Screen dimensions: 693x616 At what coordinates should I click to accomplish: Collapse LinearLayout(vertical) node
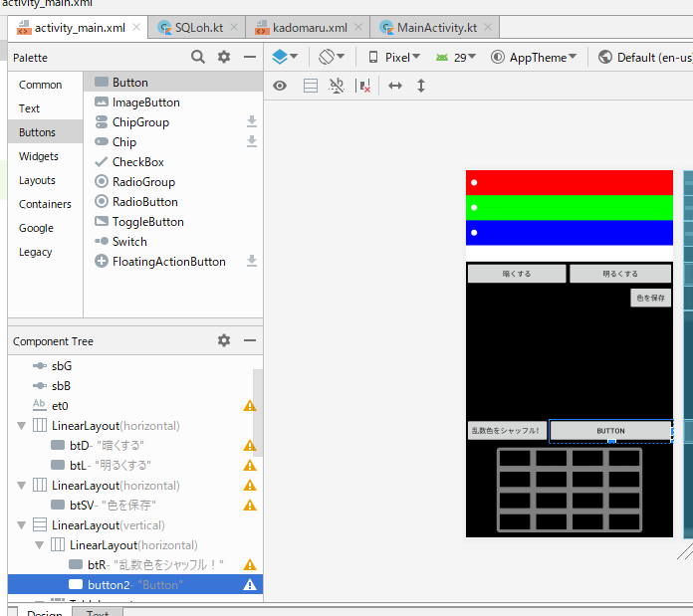pyautogui.click(x=21, y=525)
